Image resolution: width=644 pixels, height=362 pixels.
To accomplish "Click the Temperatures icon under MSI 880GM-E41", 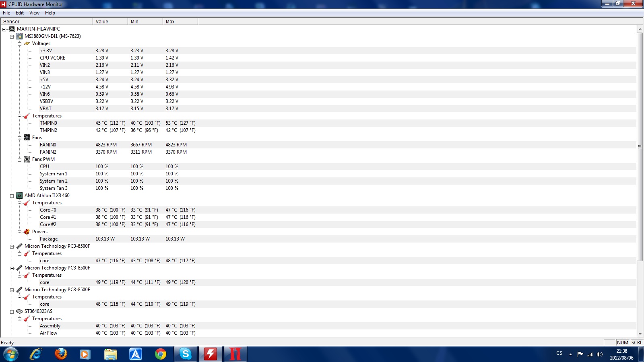I will pyautogui.click(x=27, y=116).
